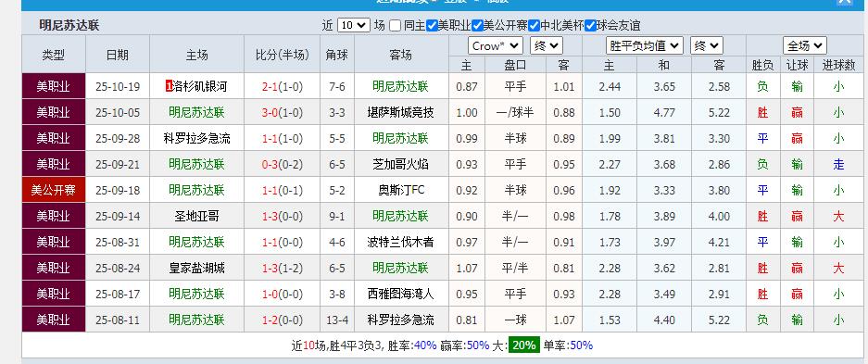Click the 1.07 home odds on 25-08-24

tap(467, 269)
